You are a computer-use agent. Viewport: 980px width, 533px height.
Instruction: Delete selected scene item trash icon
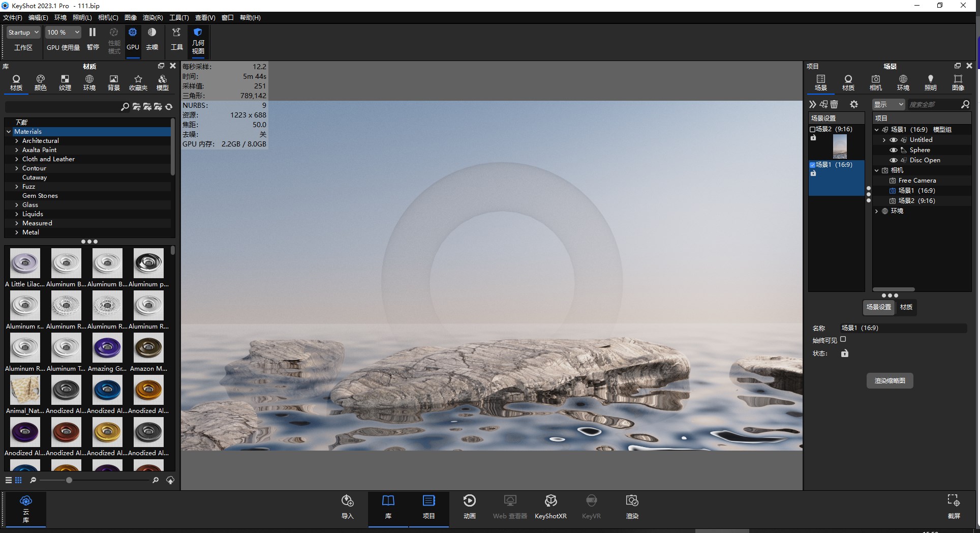pyautogui.click(x=834, y=104)
